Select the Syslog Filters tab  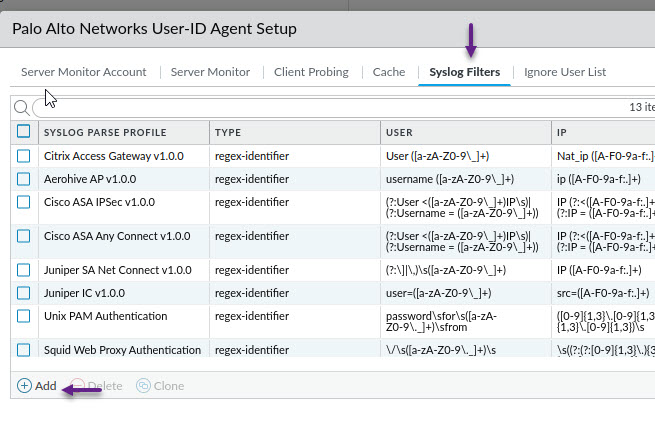point(465,72)
